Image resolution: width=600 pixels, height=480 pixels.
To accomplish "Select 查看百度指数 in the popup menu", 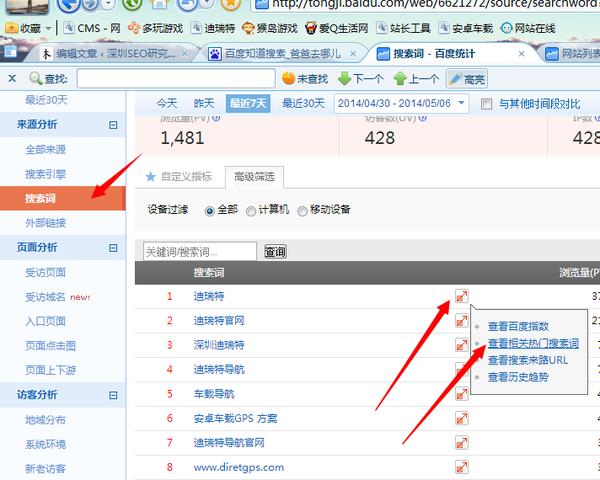I will 518,326.
